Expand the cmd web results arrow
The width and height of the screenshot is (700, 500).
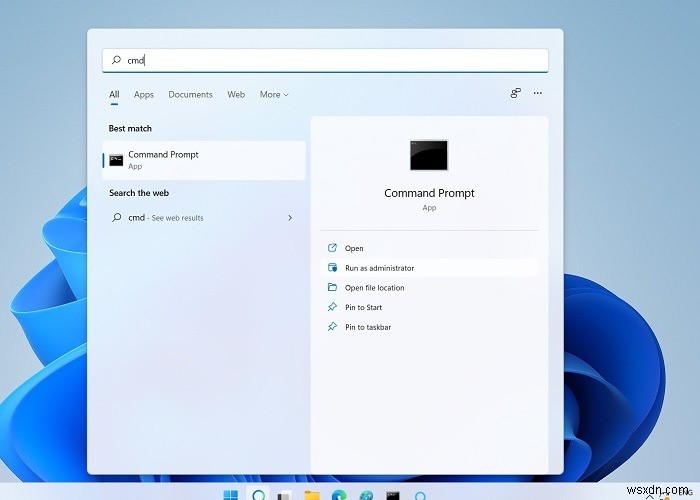[x=290, y=218]
